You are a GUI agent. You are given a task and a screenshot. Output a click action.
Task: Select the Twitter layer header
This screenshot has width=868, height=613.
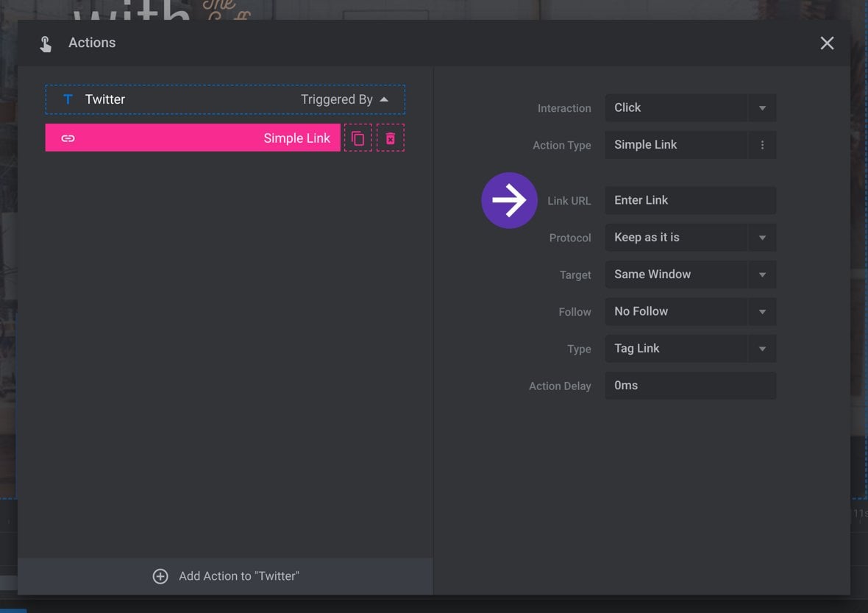[225, 99]
